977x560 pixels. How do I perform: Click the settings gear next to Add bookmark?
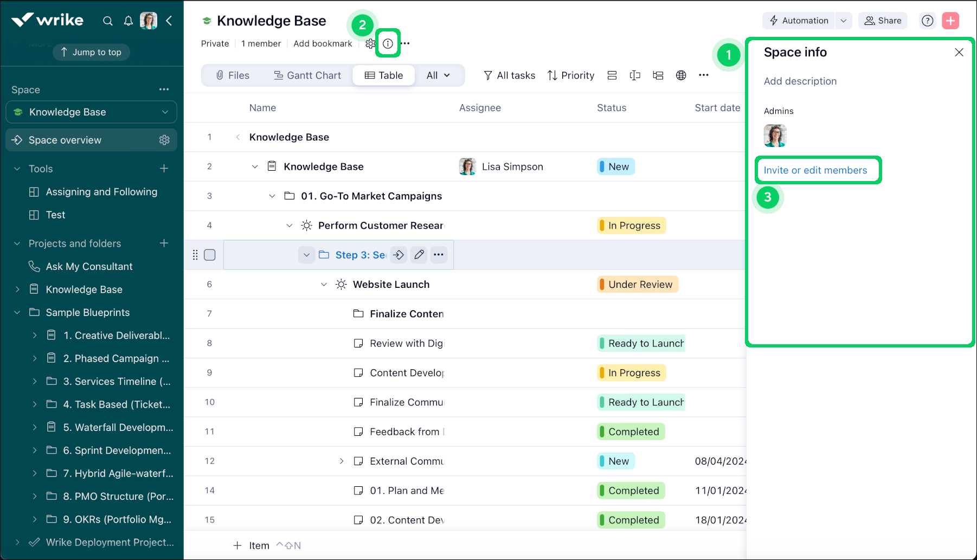tap(371, 43)
